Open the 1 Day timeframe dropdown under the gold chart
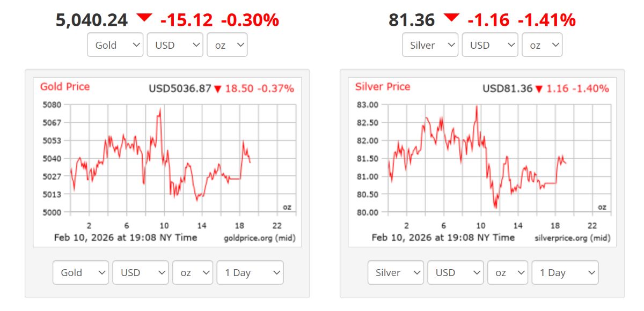This screenshot has width=644, height=311. [250, 272]
